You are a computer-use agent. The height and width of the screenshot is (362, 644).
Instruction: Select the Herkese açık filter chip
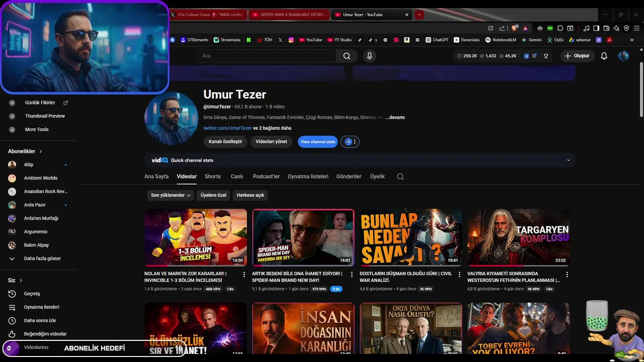click(x=251, y=195)
